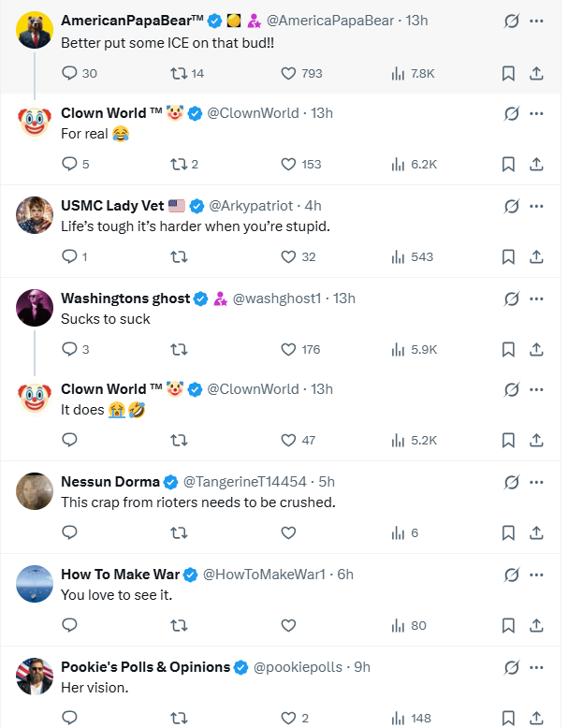Click Grok icon on How To Make War tweet
568x728 pixels.
coord(511,575)
